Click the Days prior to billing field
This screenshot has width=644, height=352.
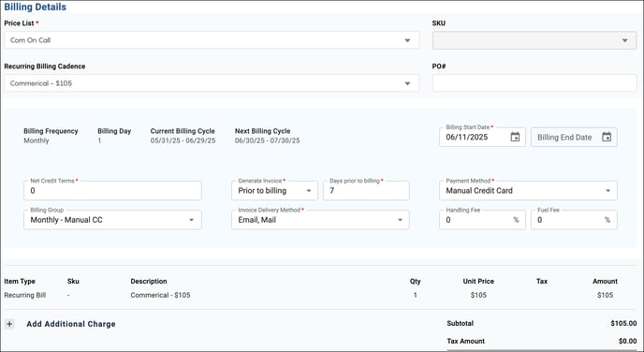[366, 191]
